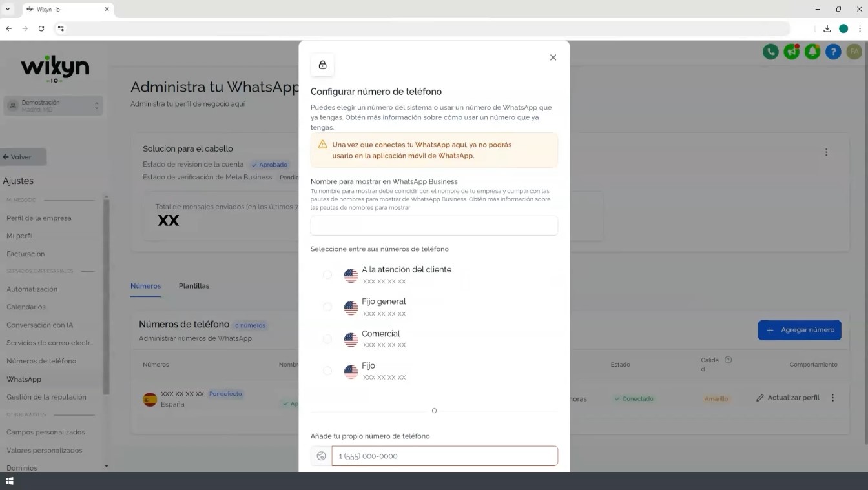Click 'Actualizar perfil' with pencil icon
Image resolution: width=868 pixels, height=490 pixels.
(788, 398)
